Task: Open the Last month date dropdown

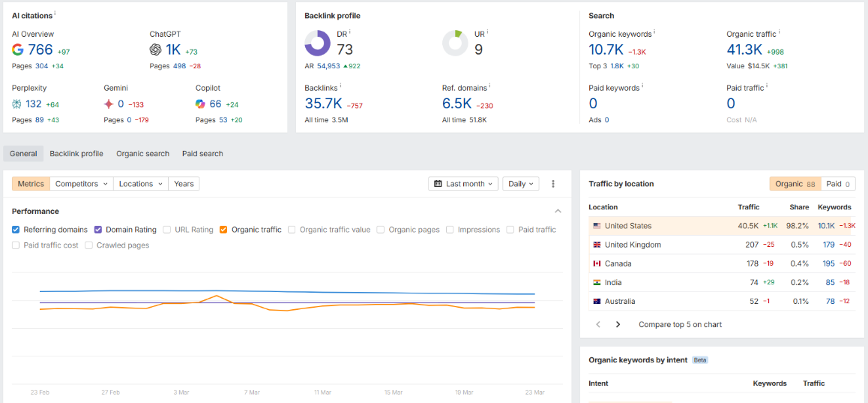Action: (x=463, y=184)
